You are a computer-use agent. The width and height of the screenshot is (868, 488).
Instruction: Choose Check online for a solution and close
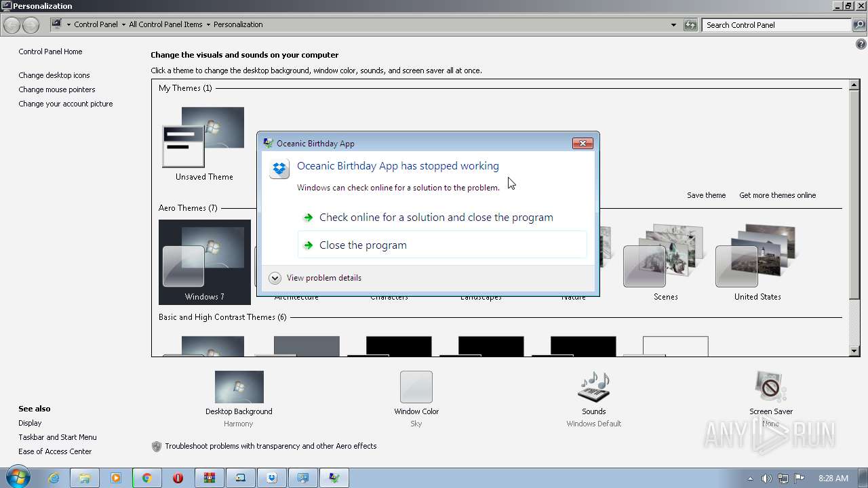442,218
